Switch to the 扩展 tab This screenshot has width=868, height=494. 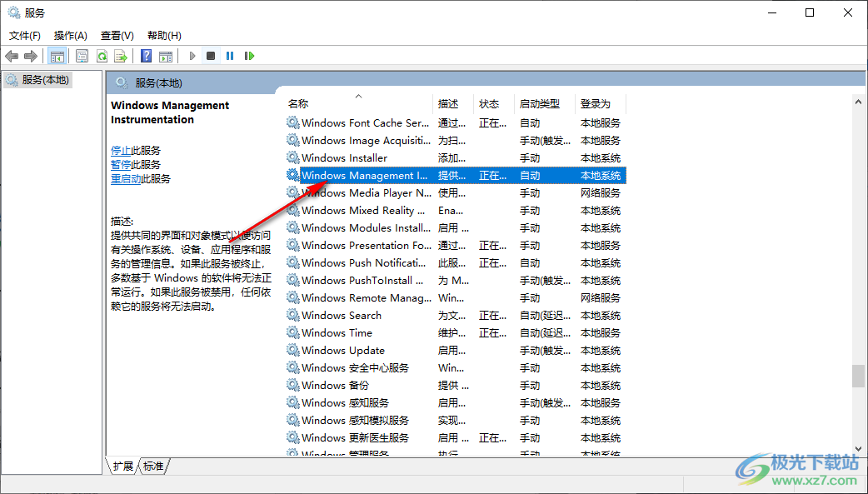pos(122,467)
